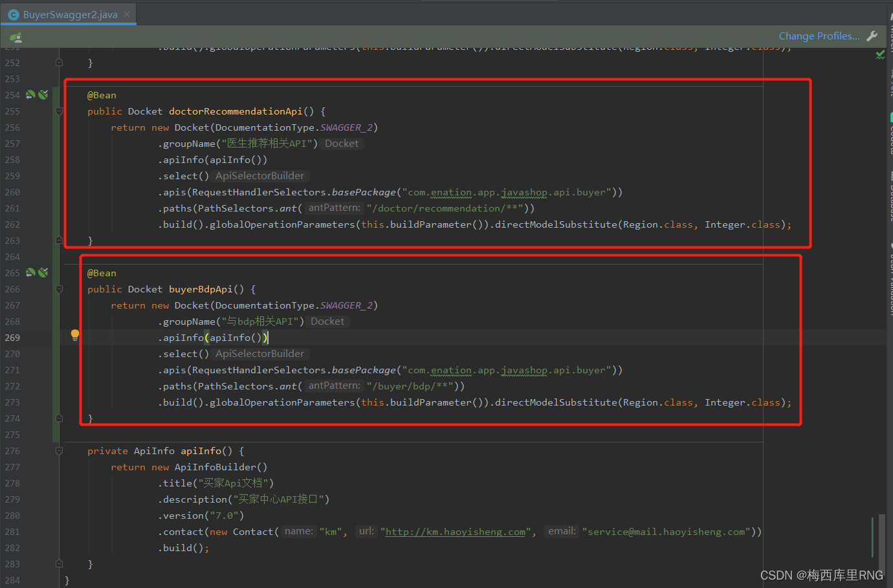Select the BuyerSwagger2.java editor tab
The image size is (893, 588).
pyautogui.click(x=69, y=14)
